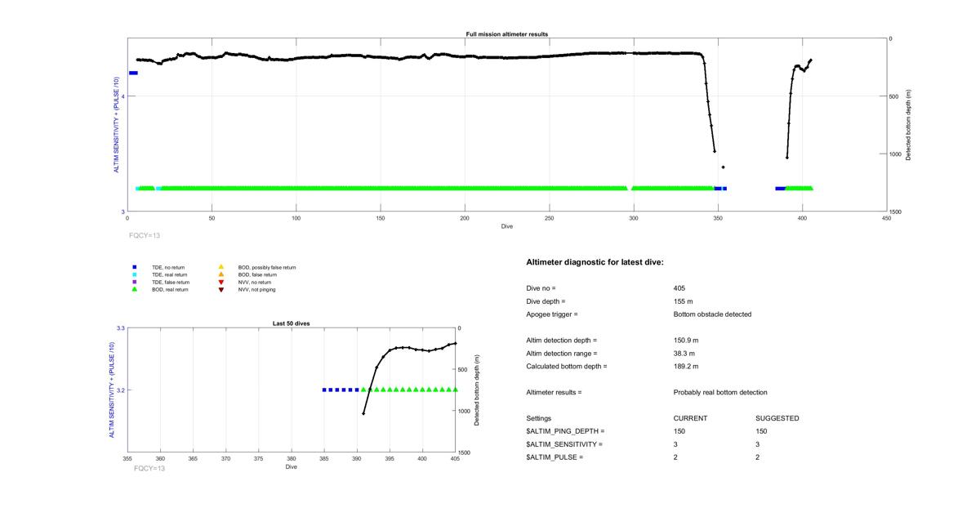Click the dive depth value '155 m'

(x=684, y=301)
